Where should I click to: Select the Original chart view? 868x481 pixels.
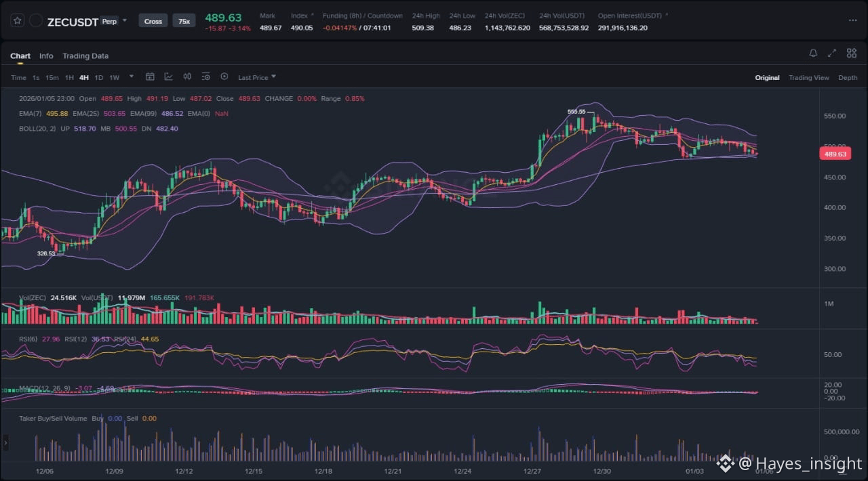click(x=767, y=77)
